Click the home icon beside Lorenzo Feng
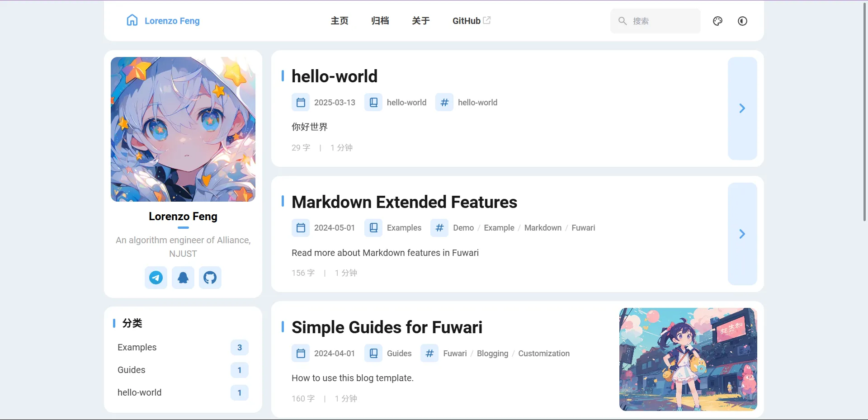868x420 pixels. 132,20
